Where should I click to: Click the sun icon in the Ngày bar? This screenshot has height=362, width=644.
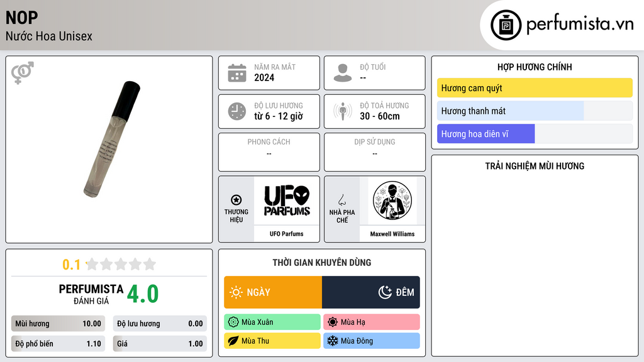pos(236,292)
